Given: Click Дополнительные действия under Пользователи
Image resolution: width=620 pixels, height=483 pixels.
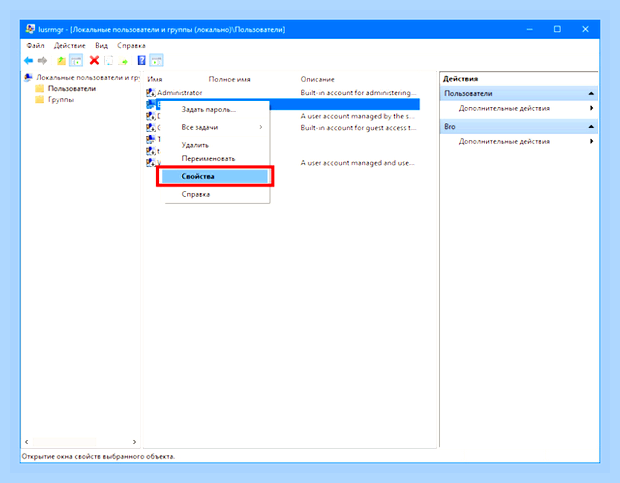Looking at the screenshot, I should 504,108.
